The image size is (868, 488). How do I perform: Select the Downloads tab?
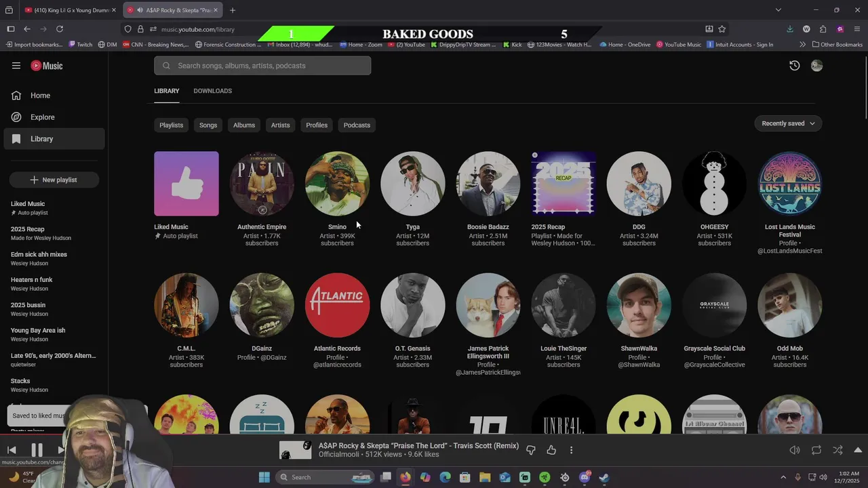pyautogui.click(x=212, y=91)
